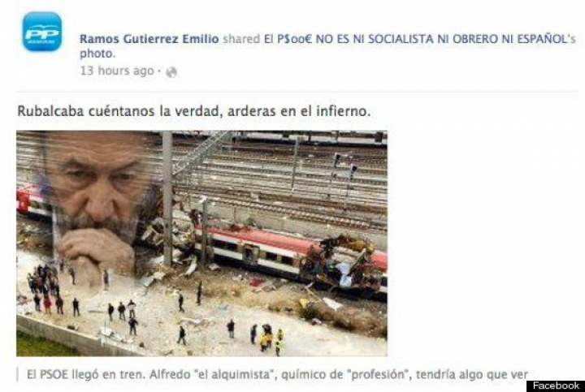Click the word 'shared' in the post header
Screen dimensions: 585x392
[x=241, y=39]
